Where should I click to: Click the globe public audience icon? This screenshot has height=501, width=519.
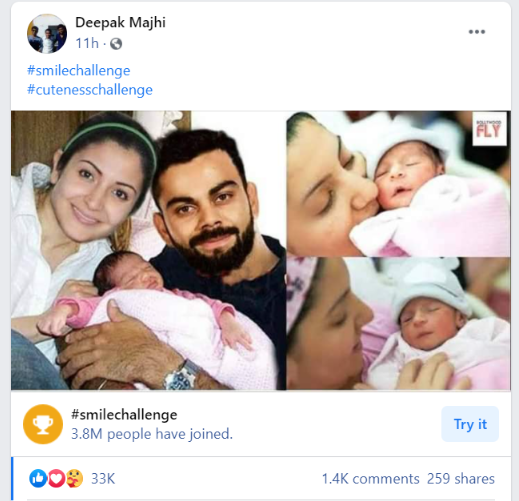pos(116,44)
